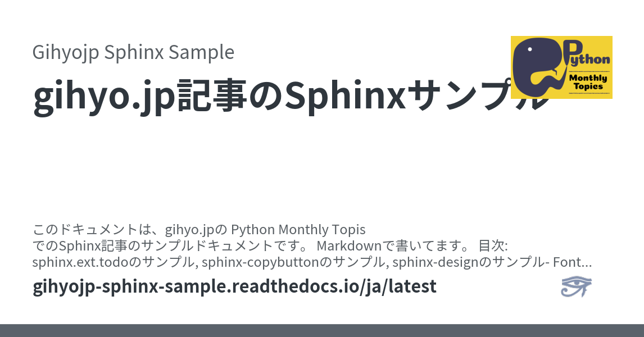The image size is (644, 337).
Task: Click the Eye of Horus Sphinx icon
Action: 576,286
